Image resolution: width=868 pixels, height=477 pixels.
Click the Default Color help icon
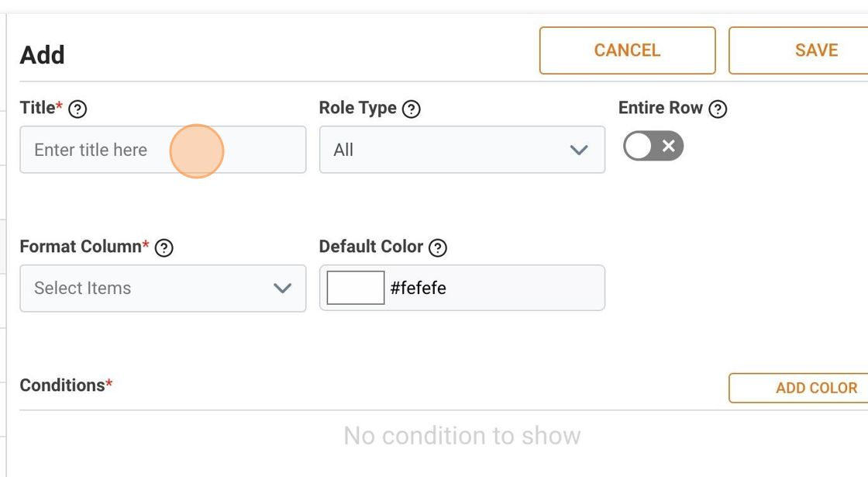coord(438,248)
